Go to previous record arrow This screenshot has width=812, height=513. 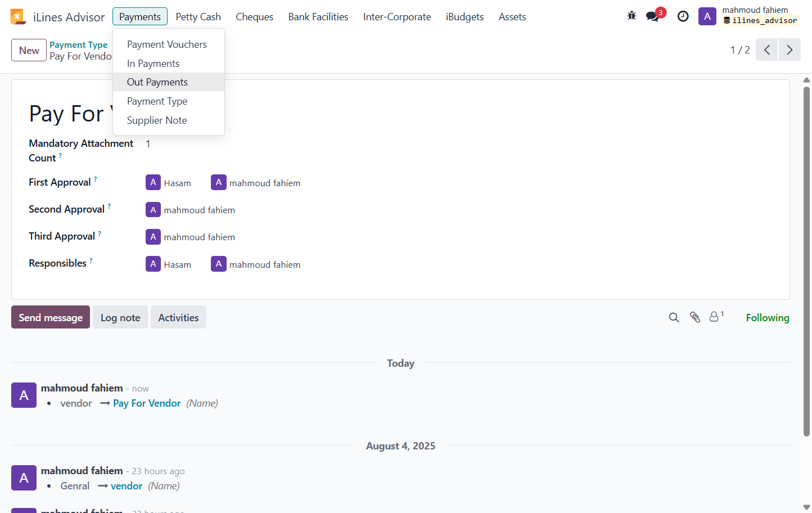coord(766,49)
